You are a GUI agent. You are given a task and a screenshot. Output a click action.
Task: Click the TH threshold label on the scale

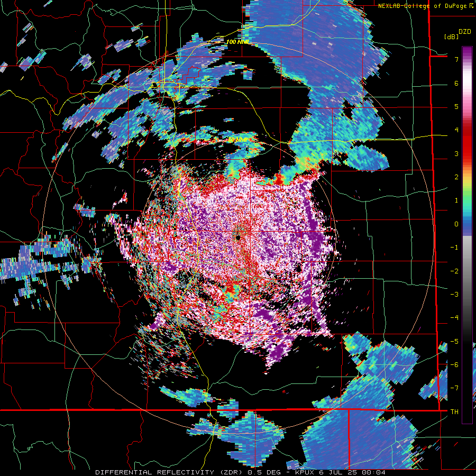coord(454,412)
